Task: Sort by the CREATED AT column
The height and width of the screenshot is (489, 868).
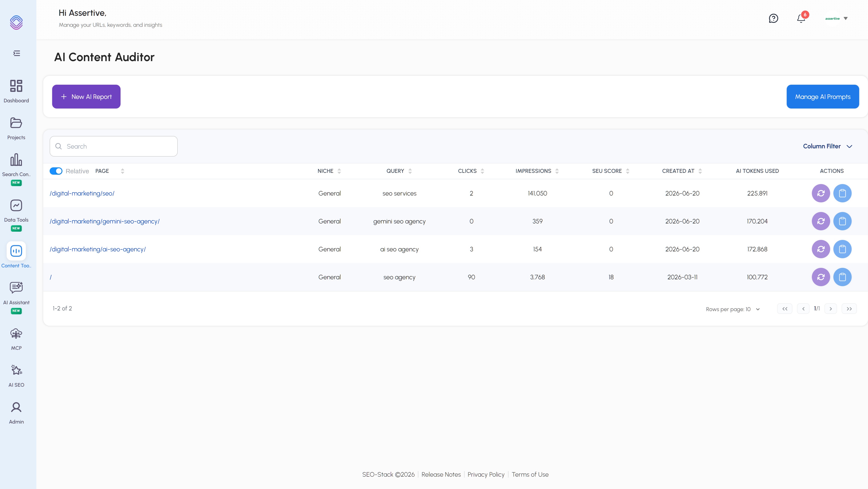Action: coord(700,171)
